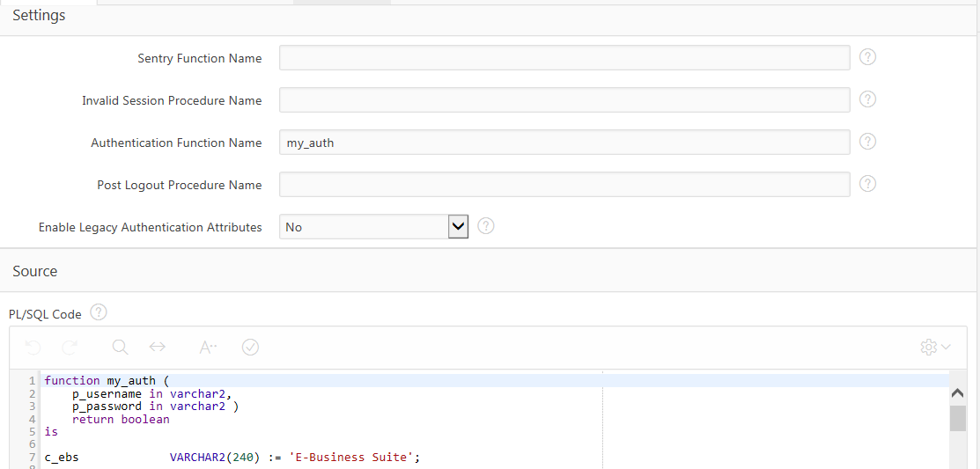Click the Undo icon in code editor
This screenshot has width=980, height=469.
[33, 348]
